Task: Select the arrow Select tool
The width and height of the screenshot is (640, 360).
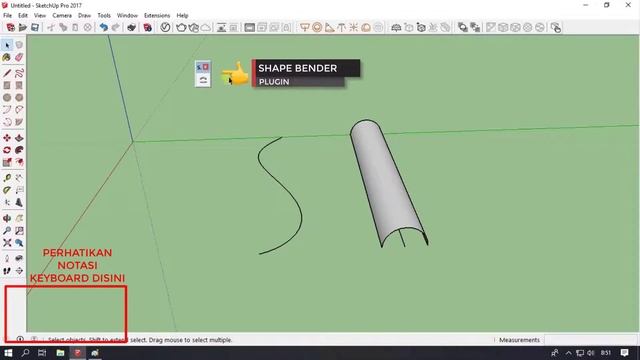Action: 7,45
